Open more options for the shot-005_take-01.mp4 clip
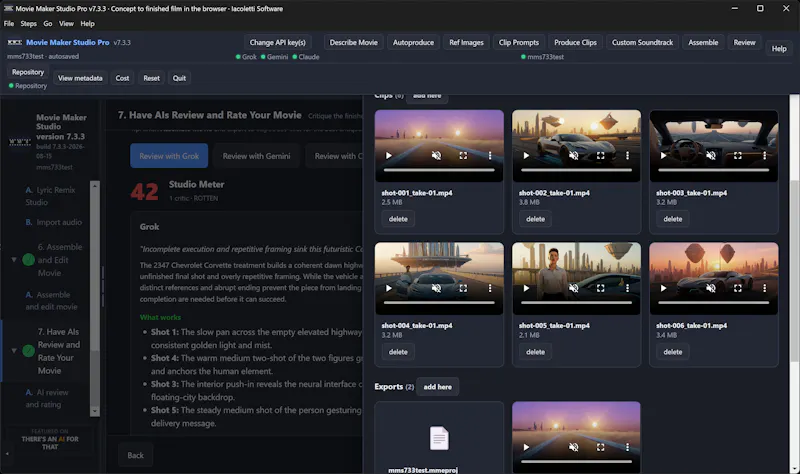This screenshot has width=800, height=474. point(627,288)
